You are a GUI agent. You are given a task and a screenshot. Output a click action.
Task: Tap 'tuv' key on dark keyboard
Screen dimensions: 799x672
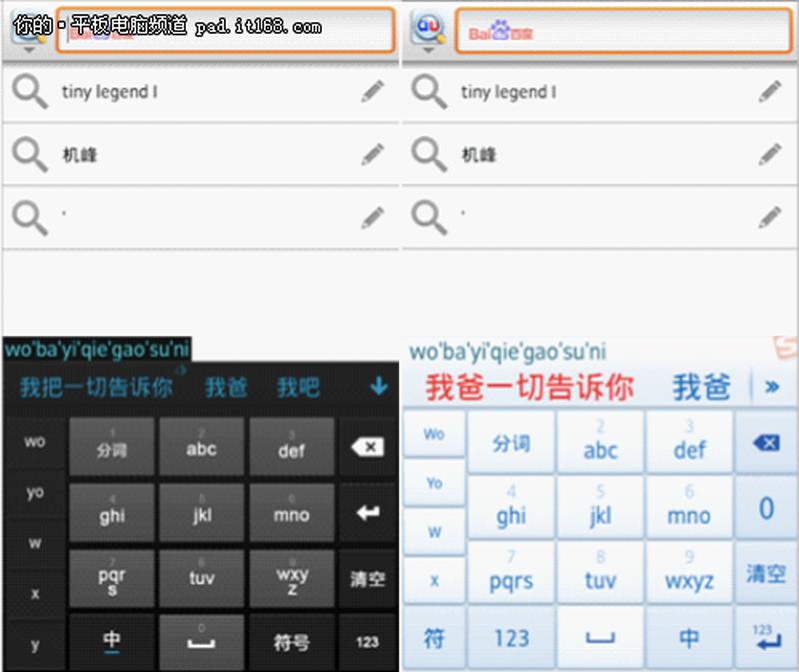point(201,579)
